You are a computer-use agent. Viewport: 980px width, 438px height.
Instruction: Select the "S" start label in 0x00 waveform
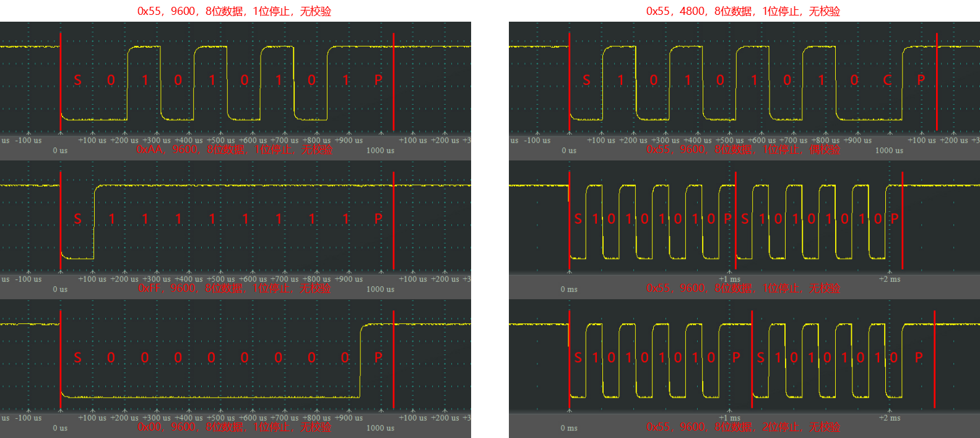point(77,357)
